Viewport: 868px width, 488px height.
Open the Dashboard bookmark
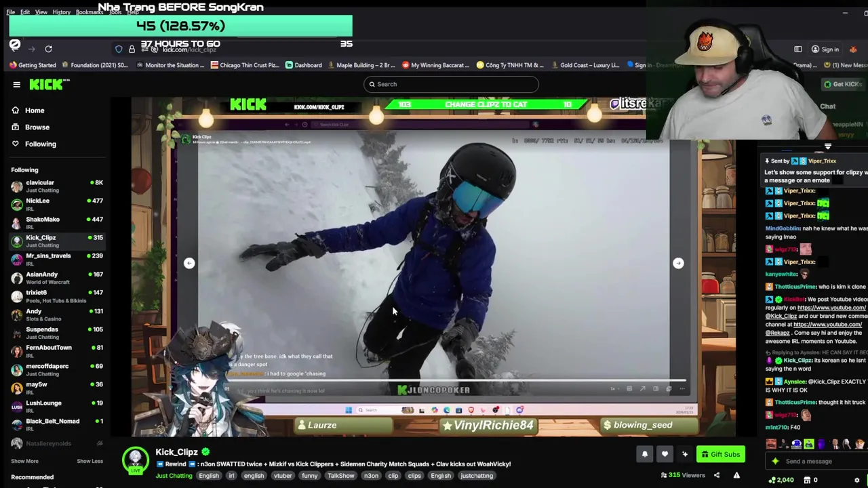(x=303, y=65)
